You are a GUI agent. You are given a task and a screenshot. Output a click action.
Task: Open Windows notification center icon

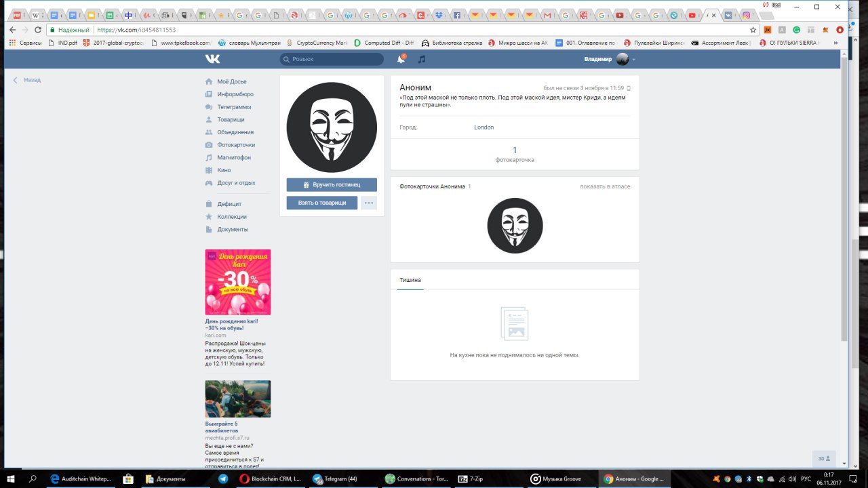click(x=852, y=479)
